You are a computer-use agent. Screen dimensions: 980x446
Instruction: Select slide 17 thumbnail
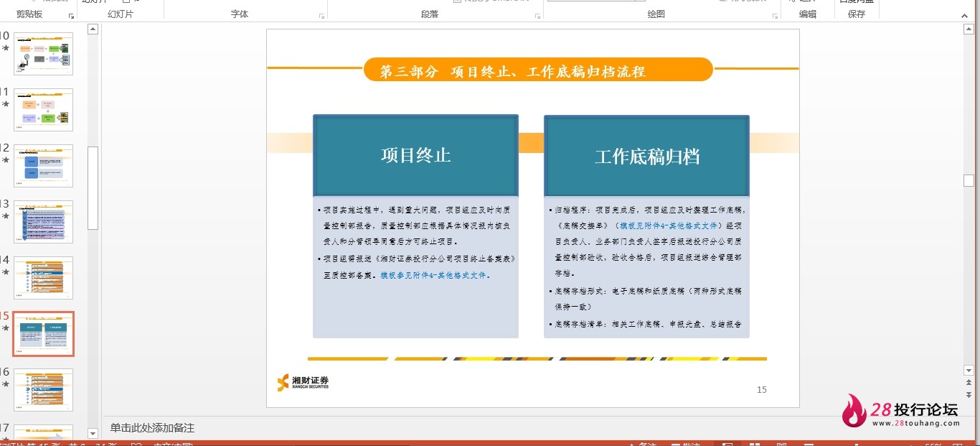(43, 432)
